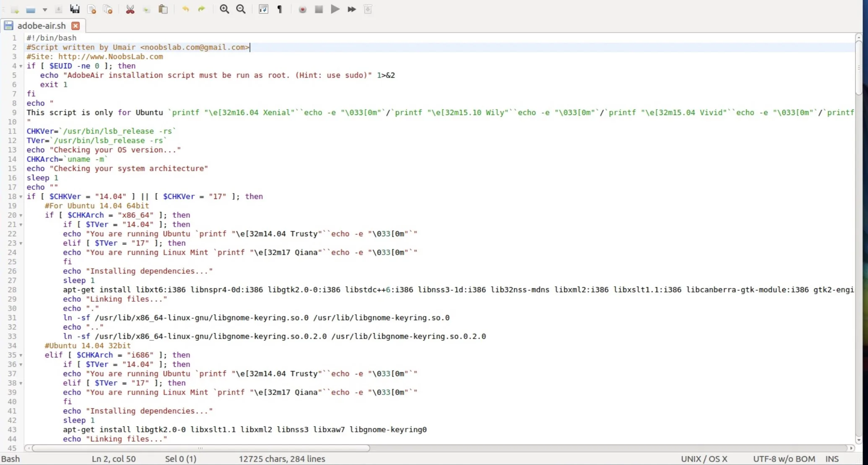Click 'sleep 1' on line 16

[x=42, y=178]
